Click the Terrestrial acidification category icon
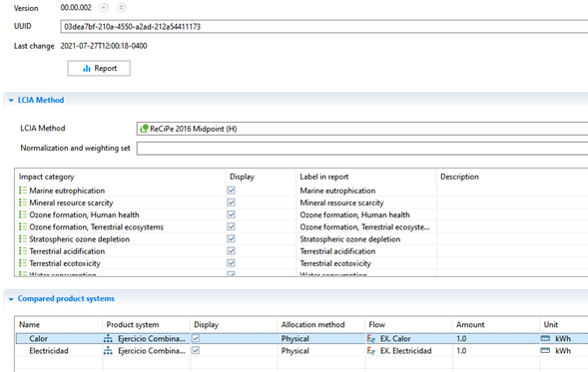This screenshot has height=372, width=588. point(23,250)
